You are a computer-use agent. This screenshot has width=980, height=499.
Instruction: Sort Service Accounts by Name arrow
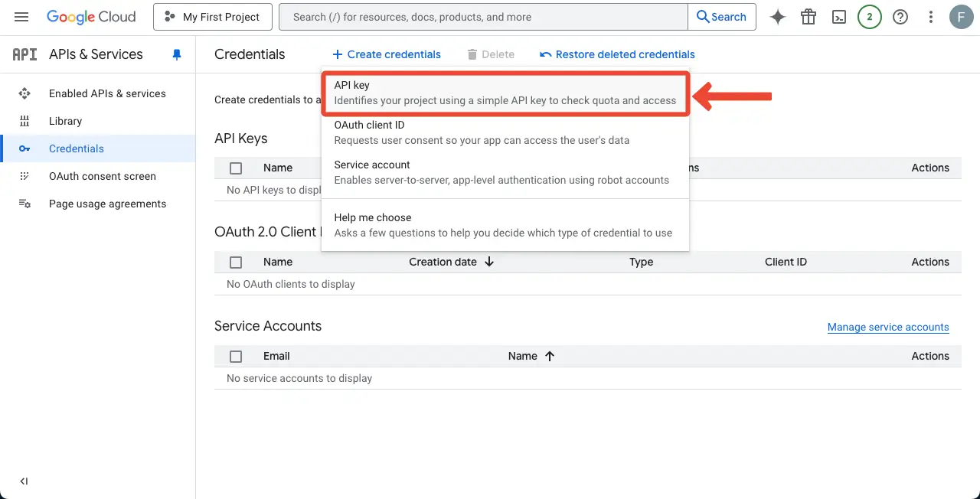point(550,356)
